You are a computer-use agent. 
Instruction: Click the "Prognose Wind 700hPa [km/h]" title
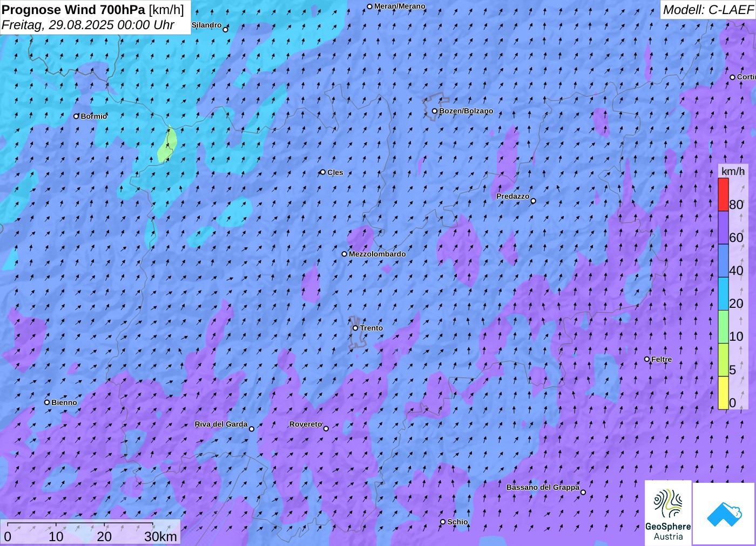point(93,10)
